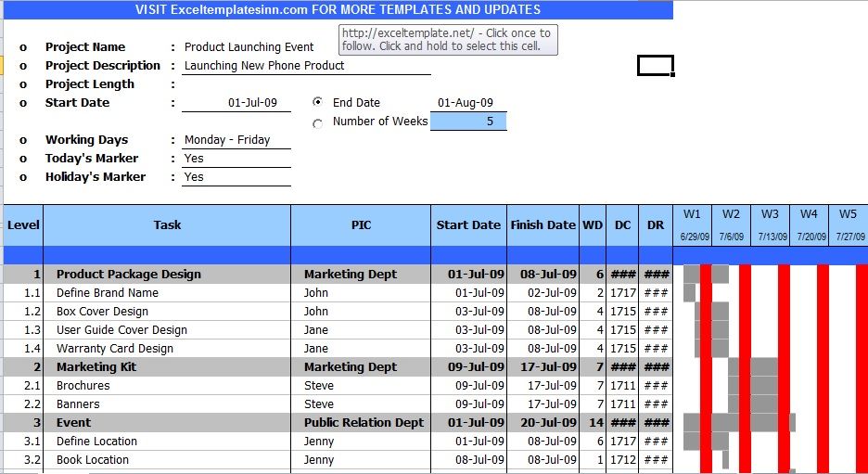The width and height of the screenshot is (868, 474).
Task: Click the PIC cell for User Guide Cover Design
Action: click(361, 330)
